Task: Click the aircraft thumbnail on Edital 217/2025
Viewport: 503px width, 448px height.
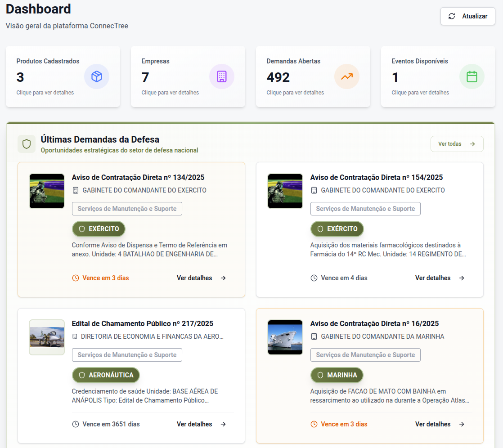Action: click(46, 337)
